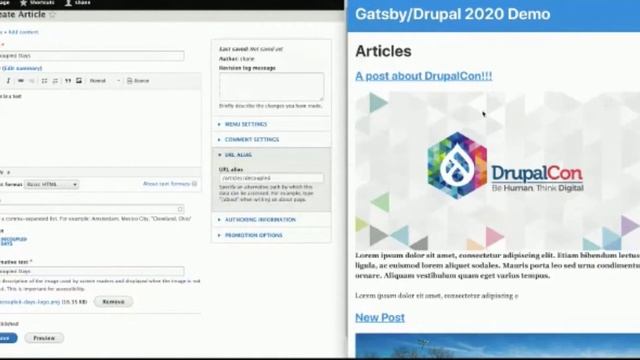Click into the article Title field

click(92, 56)
